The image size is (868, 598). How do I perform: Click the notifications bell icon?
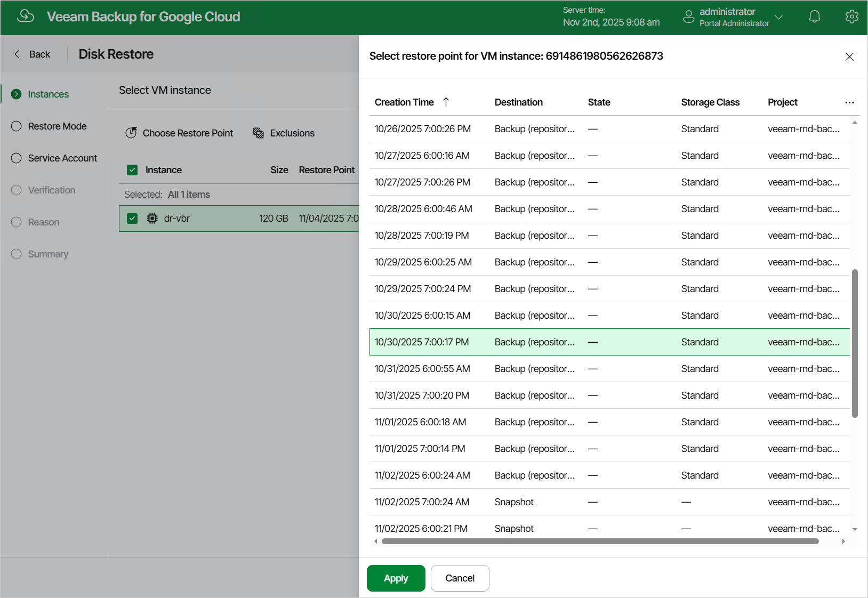[814, 17]
